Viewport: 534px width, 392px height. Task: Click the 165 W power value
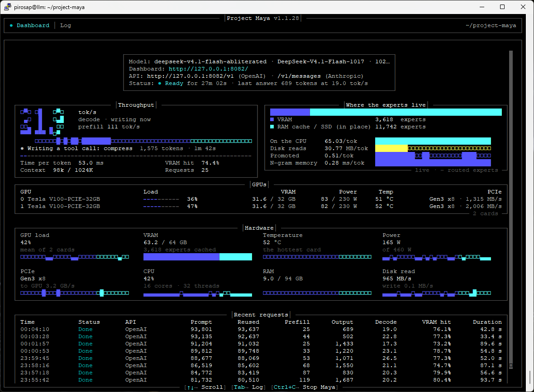(x=391, y=243)
